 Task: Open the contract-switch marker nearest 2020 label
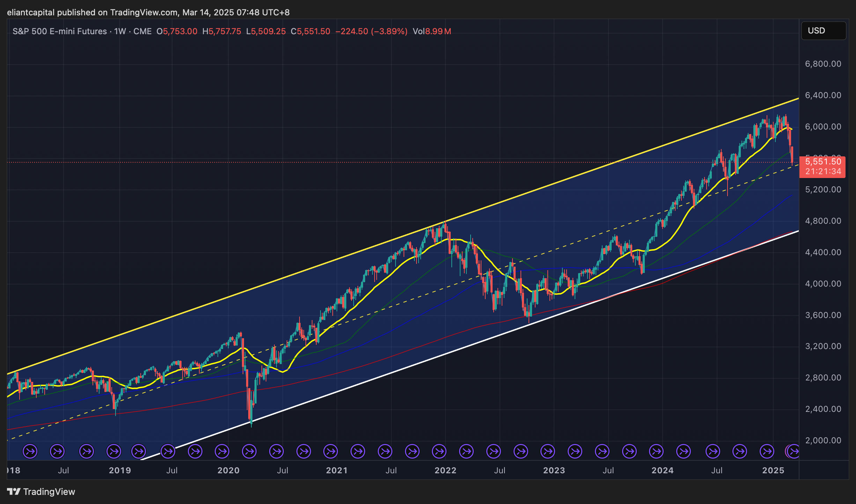point(222,451)
